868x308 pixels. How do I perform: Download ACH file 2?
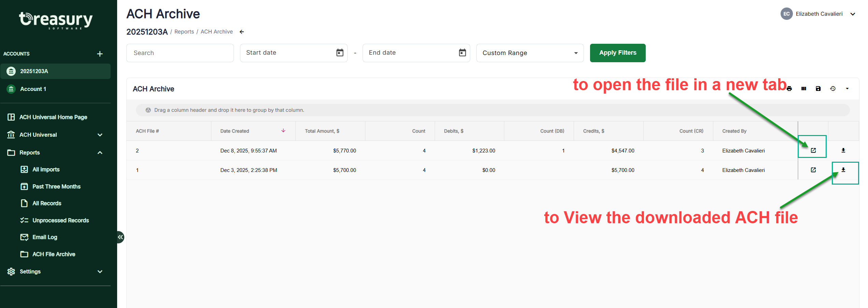coord(843,150)
